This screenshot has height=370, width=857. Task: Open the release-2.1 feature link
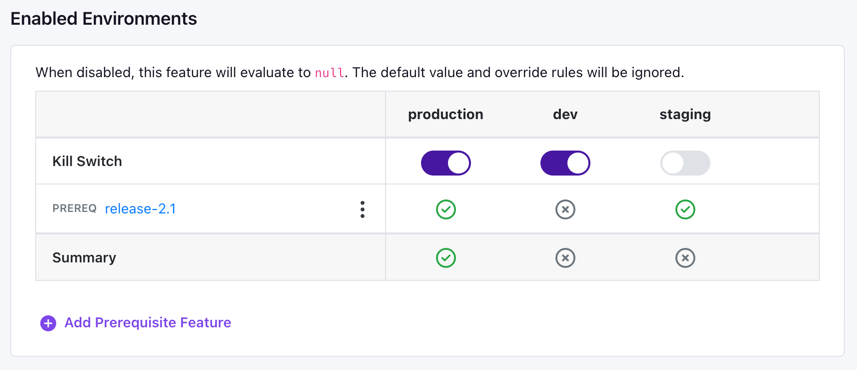pos(140,209)
